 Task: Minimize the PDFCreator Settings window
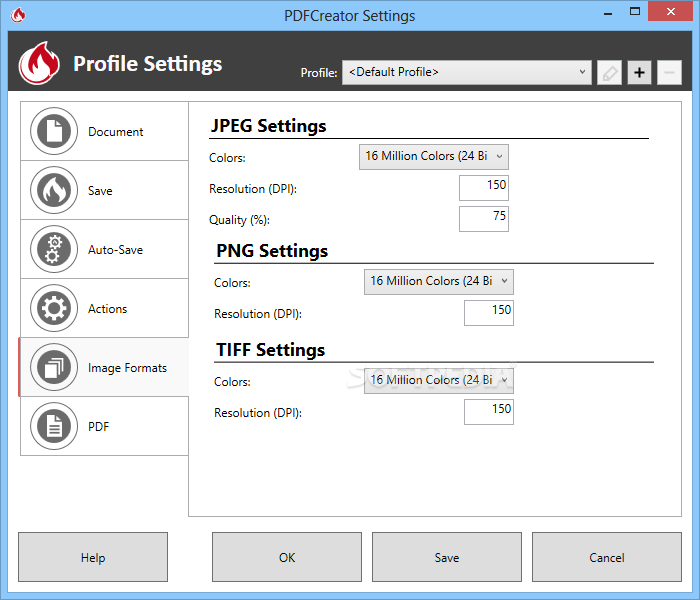(608, 12)
